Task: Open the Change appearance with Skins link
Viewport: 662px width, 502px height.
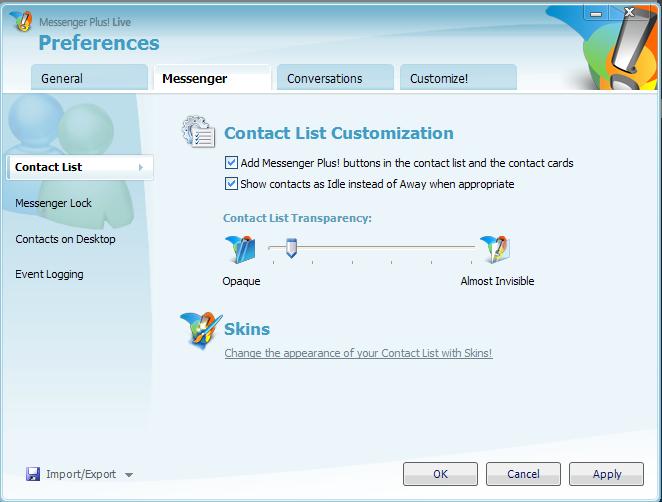Action: pyautogui.click(x=358, y=353)
